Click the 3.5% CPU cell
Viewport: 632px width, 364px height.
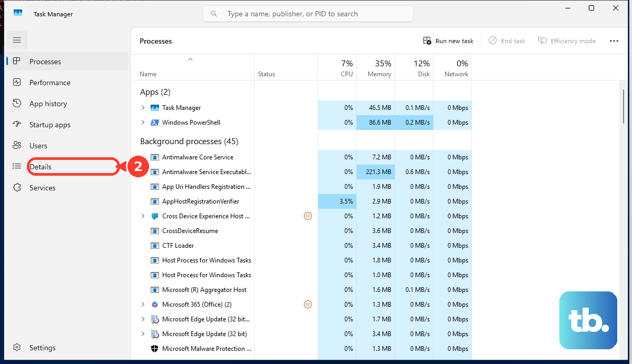click(x=337, y=201)
